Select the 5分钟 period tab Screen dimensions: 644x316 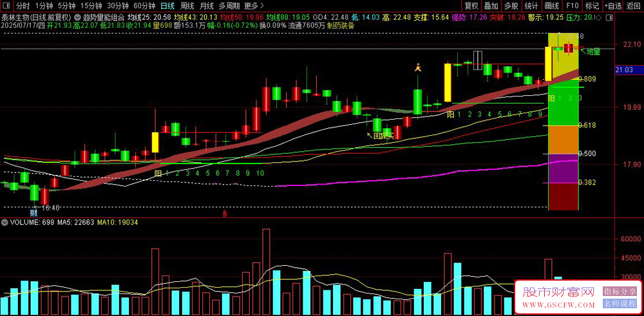pyautogui.click(x=66, y=6)
